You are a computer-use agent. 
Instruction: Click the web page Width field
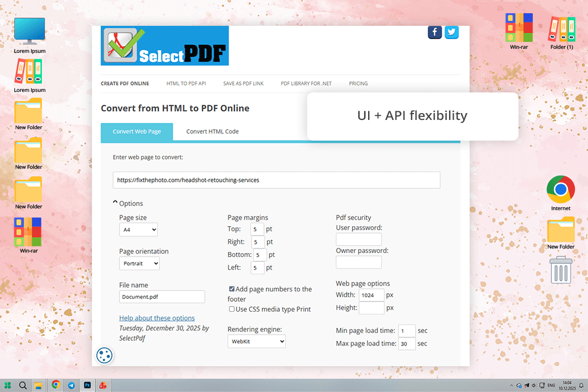coord(372,296)
